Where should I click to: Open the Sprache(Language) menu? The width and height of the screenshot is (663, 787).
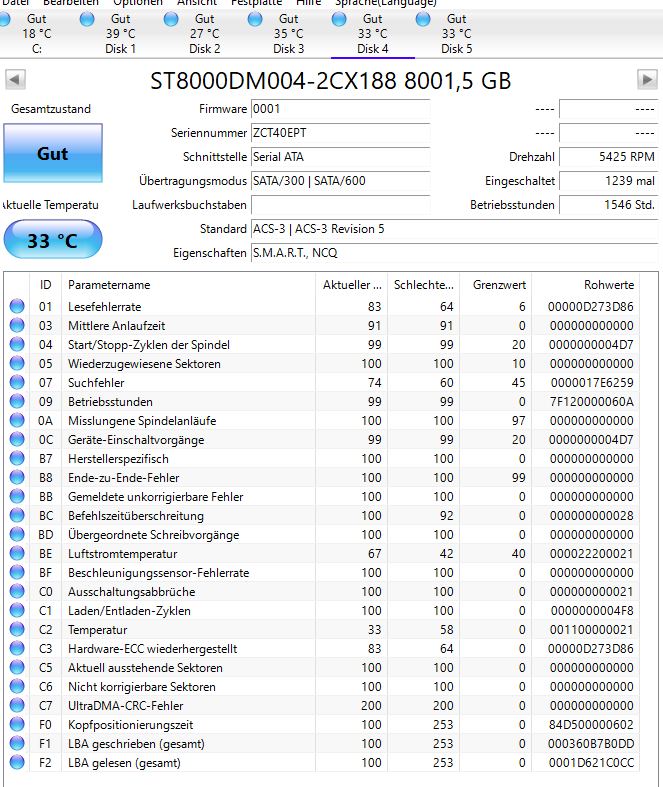(x=385, y=3)
